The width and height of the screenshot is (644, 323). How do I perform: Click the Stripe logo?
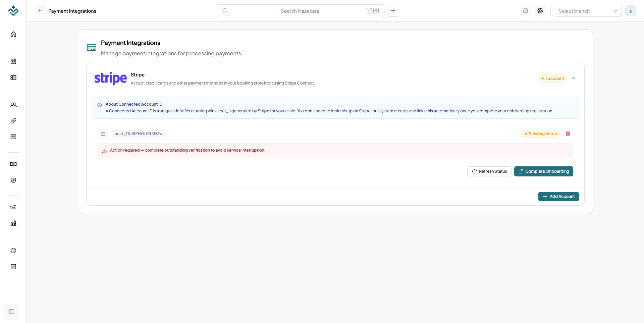coord(110,78)
